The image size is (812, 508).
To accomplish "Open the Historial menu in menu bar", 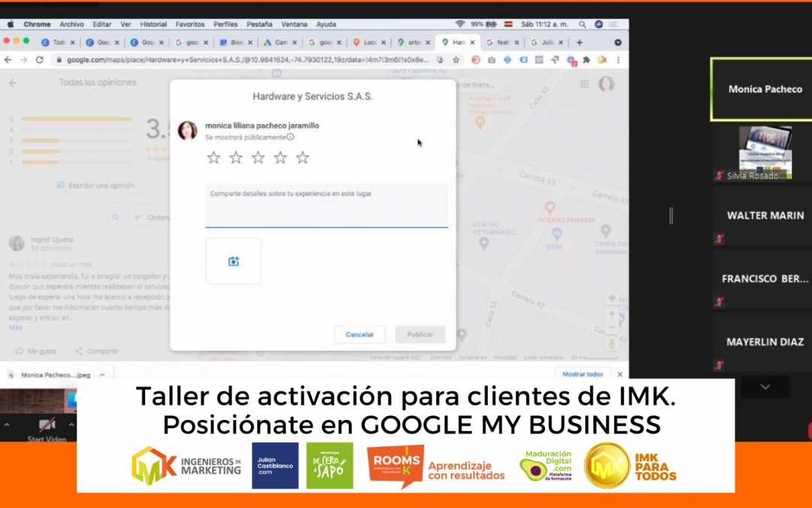I will pos(153,24).
